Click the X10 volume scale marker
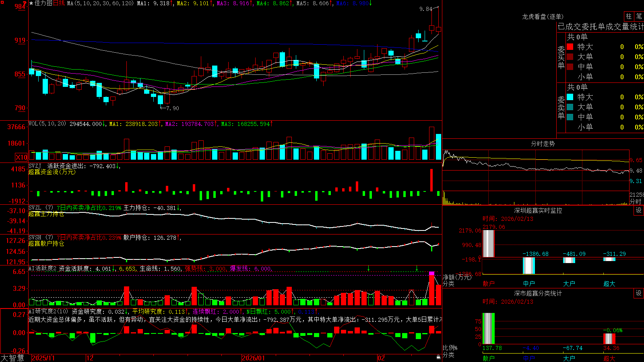 click(x=21, y=157)
